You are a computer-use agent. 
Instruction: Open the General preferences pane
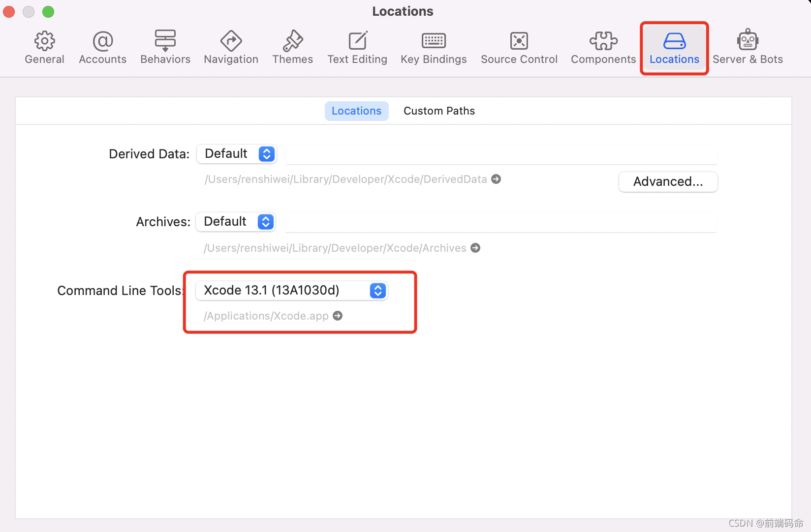pyautogui.click(x=44, y=48)
